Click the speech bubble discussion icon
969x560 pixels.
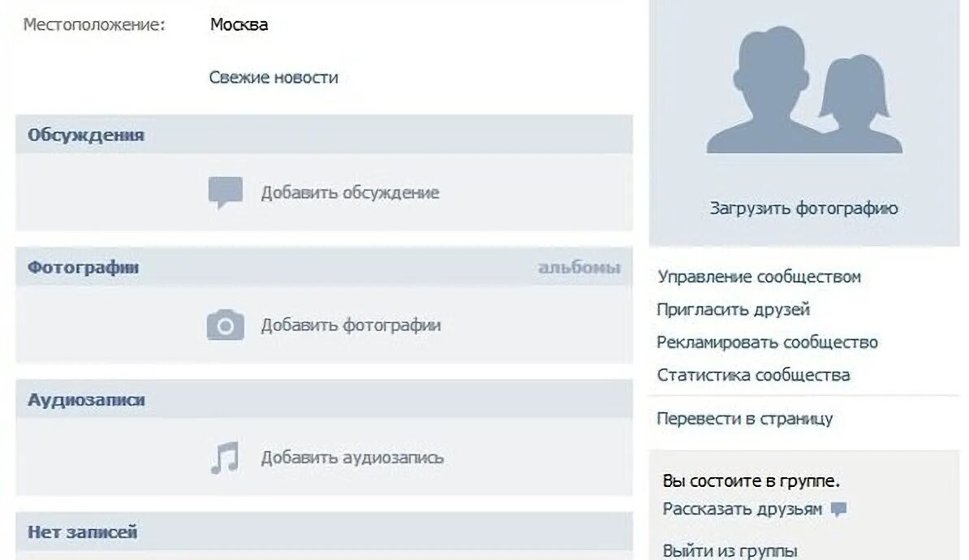226,192
